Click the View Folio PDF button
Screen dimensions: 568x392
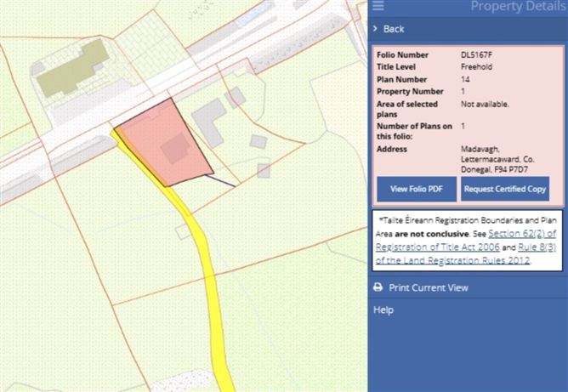pos(416,189)
